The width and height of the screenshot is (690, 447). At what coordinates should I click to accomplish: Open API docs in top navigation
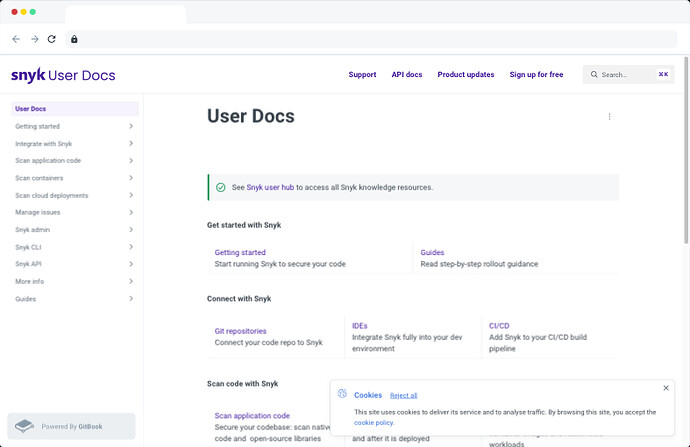coord(407,74)
